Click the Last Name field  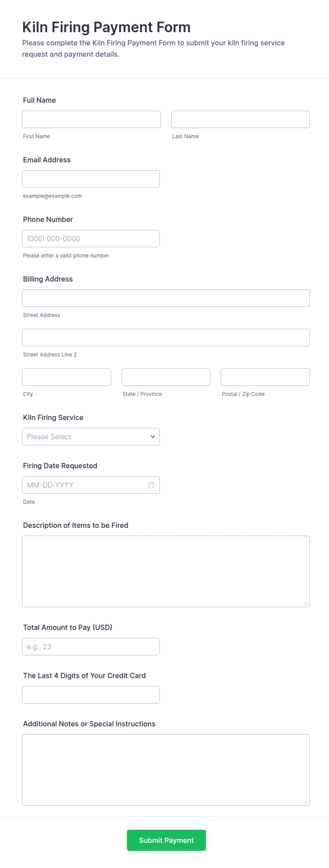[241, 119]
